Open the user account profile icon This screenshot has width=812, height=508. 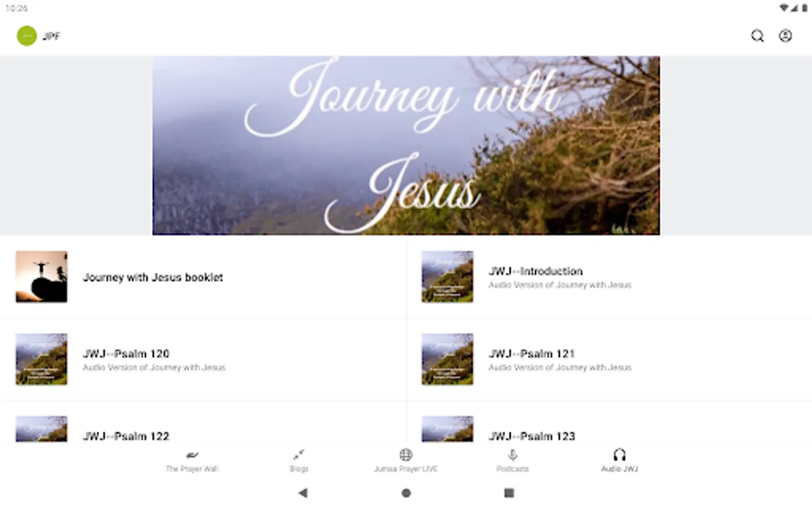785,36
